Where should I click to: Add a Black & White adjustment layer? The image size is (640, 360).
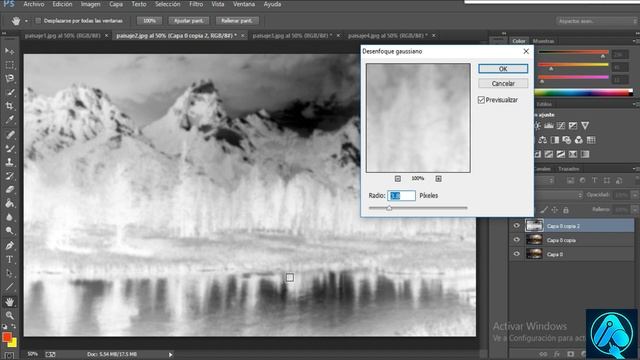pos(555,140)
